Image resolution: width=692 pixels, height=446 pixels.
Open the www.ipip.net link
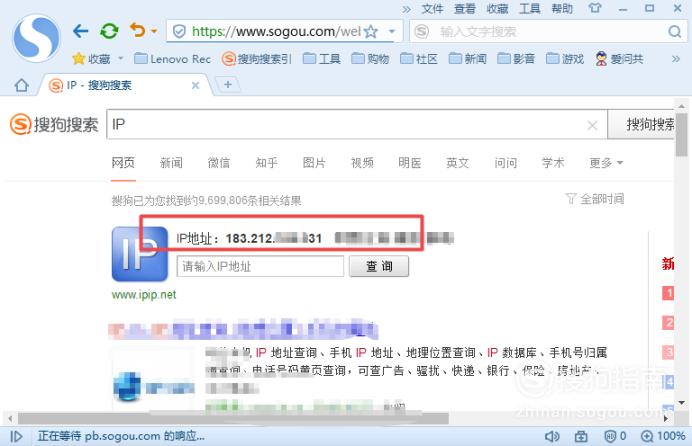coord(144,295)
